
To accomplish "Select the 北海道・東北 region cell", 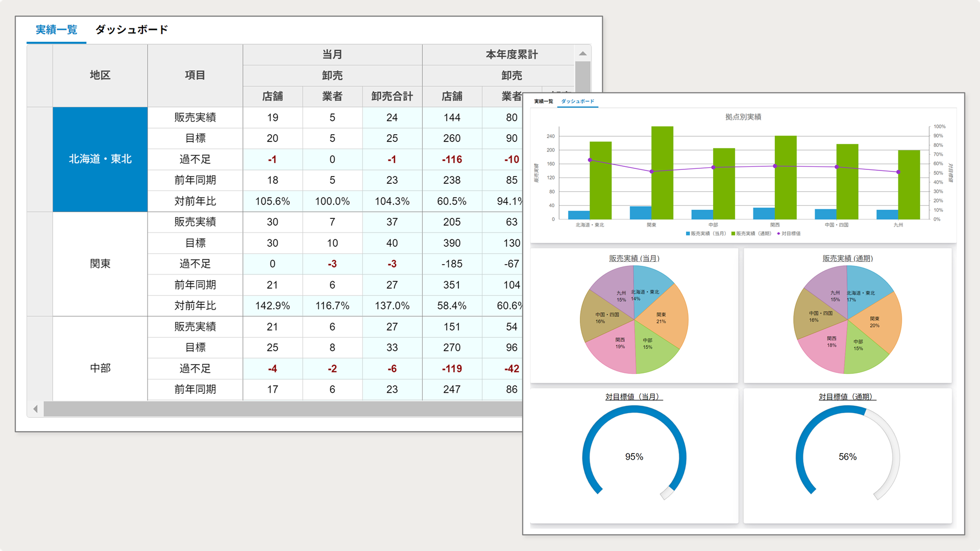I will tap(100, 159).
